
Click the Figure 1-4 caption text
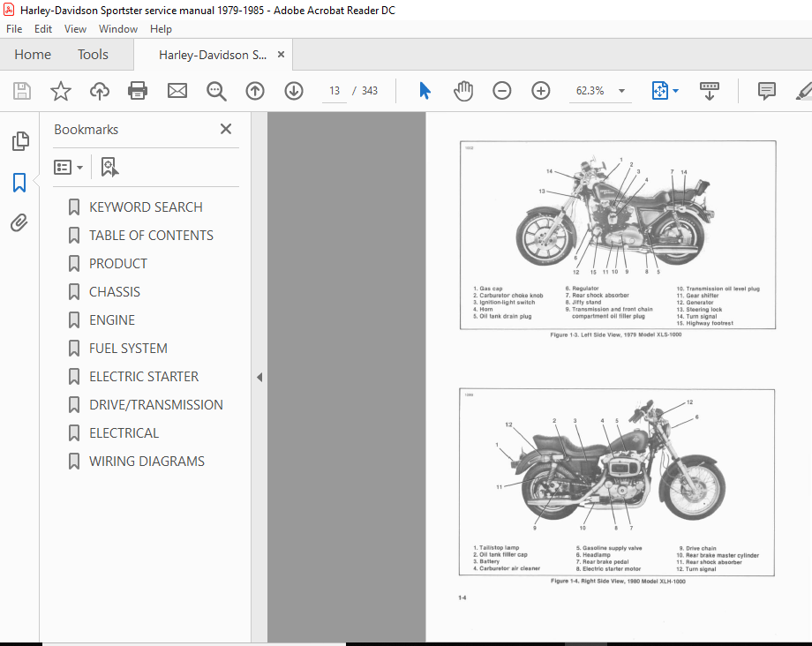pyautogui.click(x=618, y=582)
